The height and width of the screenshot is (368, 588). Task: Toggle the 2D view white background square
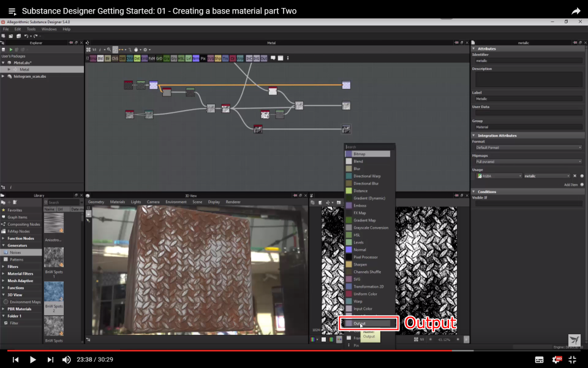[323, 339]
